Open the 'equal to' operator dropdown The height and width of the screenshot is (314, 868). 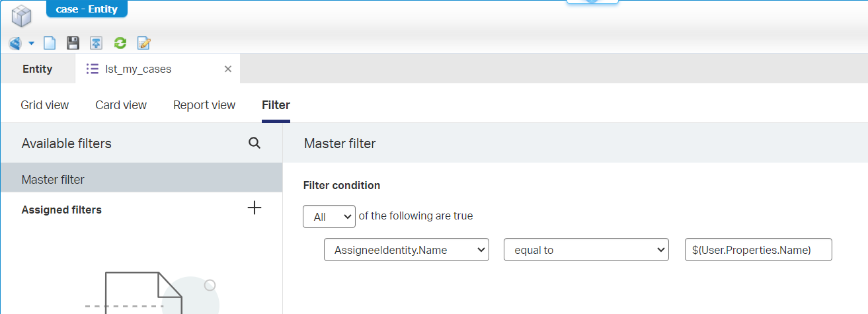(x=586, y=250)
